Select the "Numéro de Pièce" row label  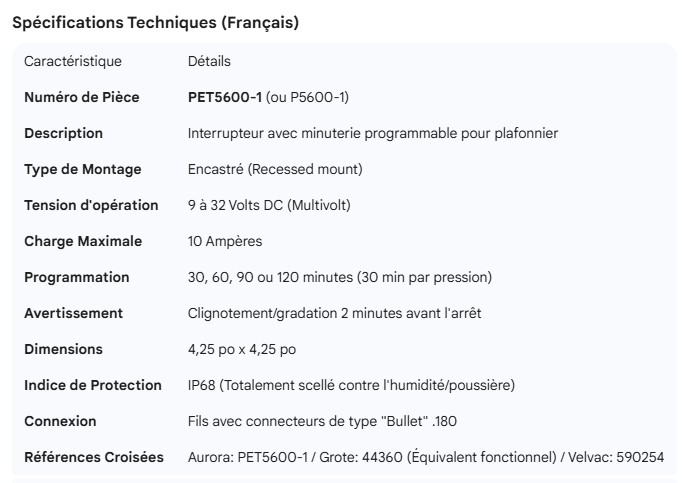click(x=81, y=97)
